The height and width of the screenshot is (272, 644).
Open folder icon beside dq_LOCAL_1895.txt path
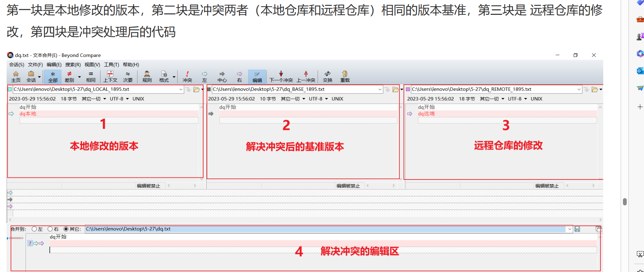tap(197, 89)
